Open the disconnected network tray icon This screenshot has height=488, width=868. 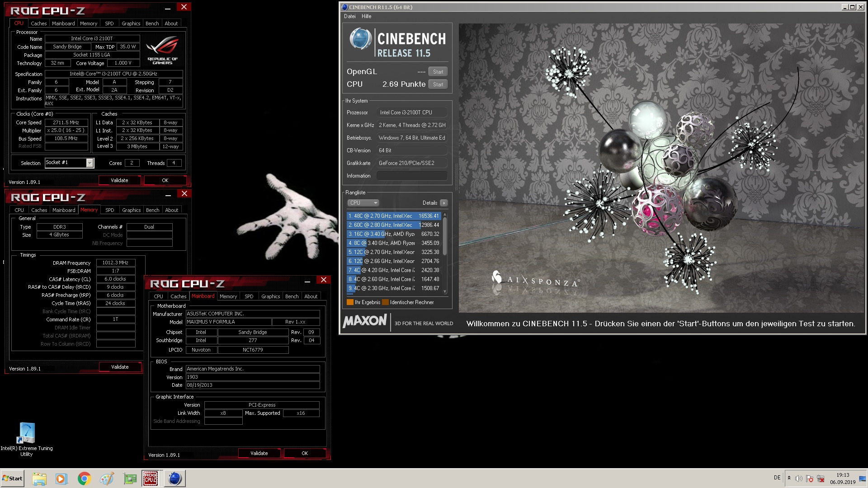click(x=821, y=479)
